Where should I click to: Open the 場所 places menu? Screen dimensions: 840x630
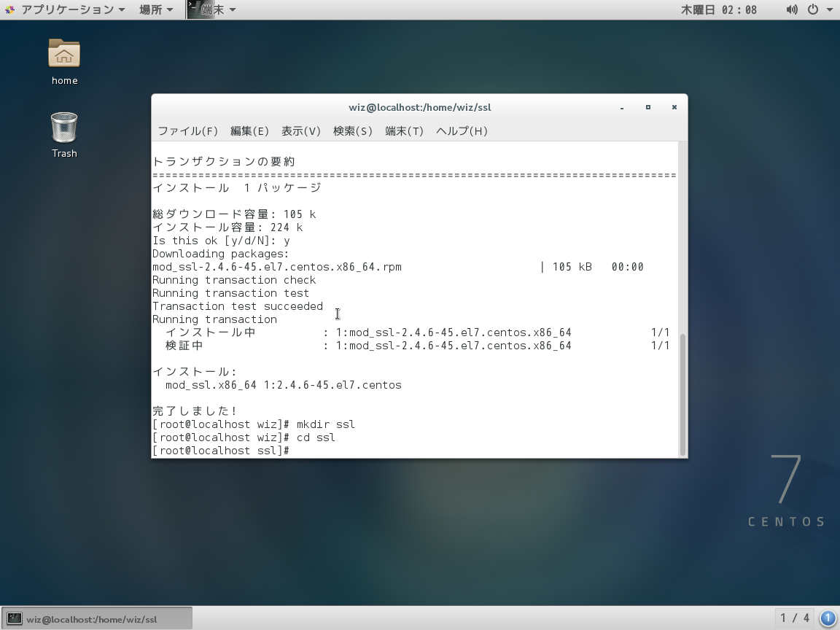156,9
